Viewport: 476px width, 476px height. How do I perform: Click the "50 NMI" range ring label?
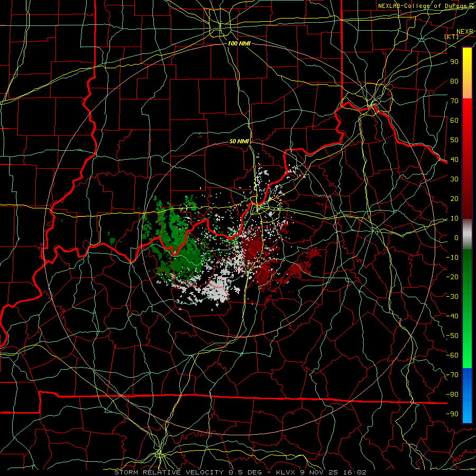pyautogui.click(x=239, y=141)
